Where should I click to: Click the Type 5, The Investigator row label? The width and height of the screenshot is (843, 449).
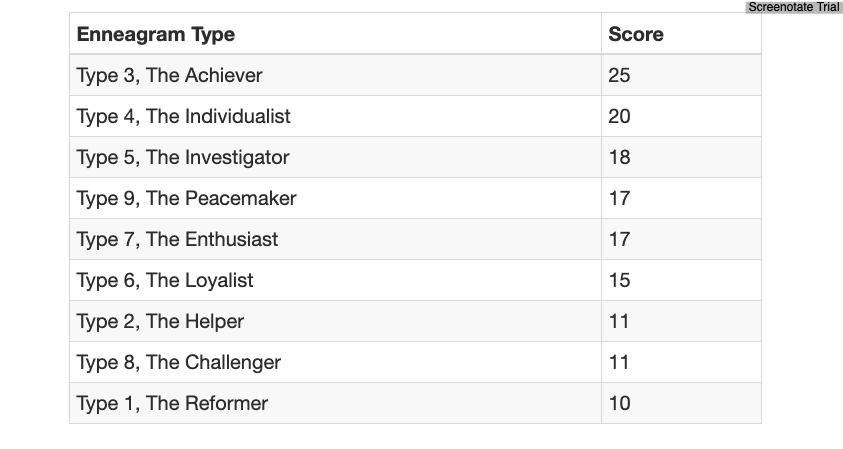point(183,157)
